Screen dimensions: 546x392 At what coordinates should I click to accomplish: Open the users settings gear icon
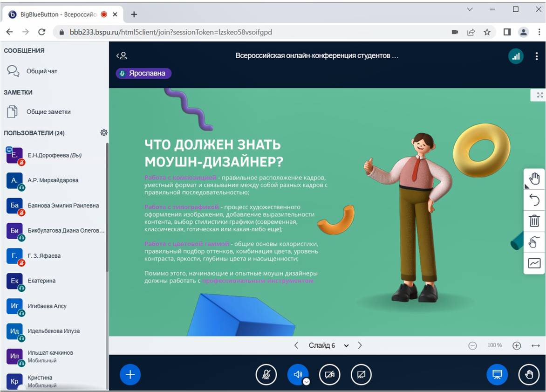(104, 133)
